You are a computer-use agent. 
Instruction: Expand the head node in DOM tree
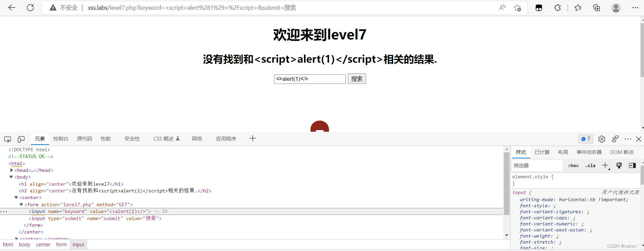[11, 170]
